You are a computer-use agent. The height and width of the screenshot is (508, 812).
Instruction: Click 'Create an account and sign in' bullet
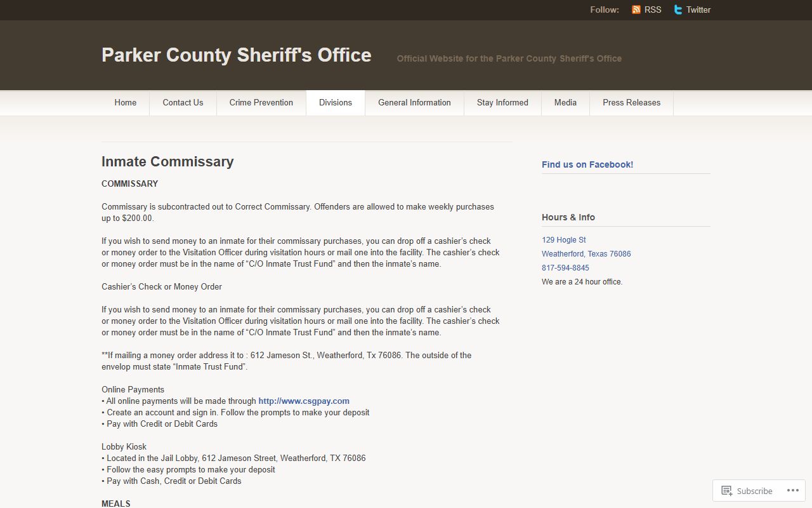[x=235, y=412]
